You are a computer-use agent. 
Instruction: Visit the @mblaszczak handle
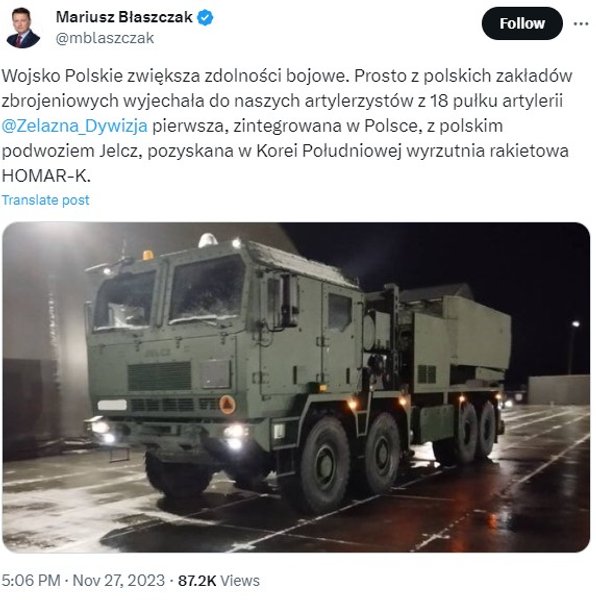(105, 38)
